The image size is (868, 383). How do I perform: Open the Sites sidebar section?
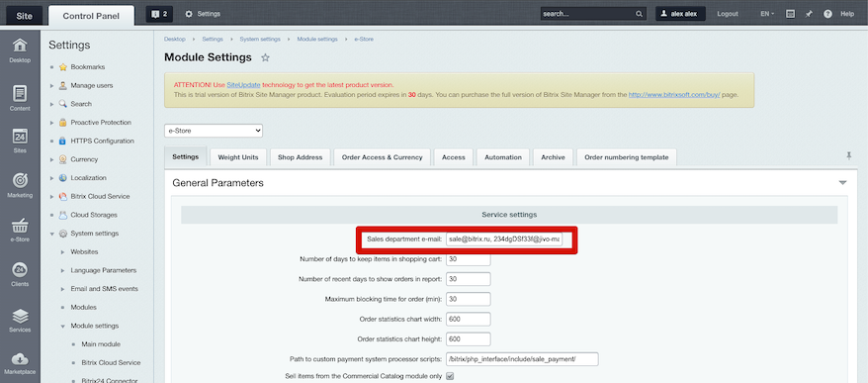tap(20, 141)
